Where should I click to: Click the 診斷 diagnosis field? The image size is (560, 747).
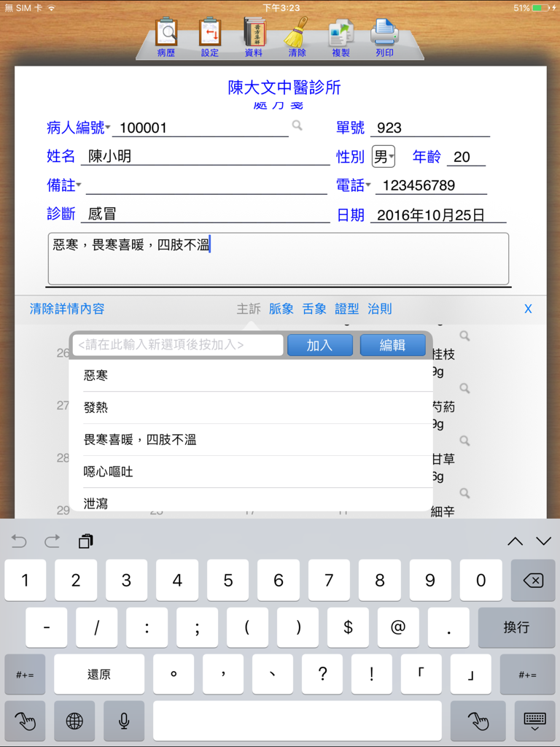coord(205,214)
